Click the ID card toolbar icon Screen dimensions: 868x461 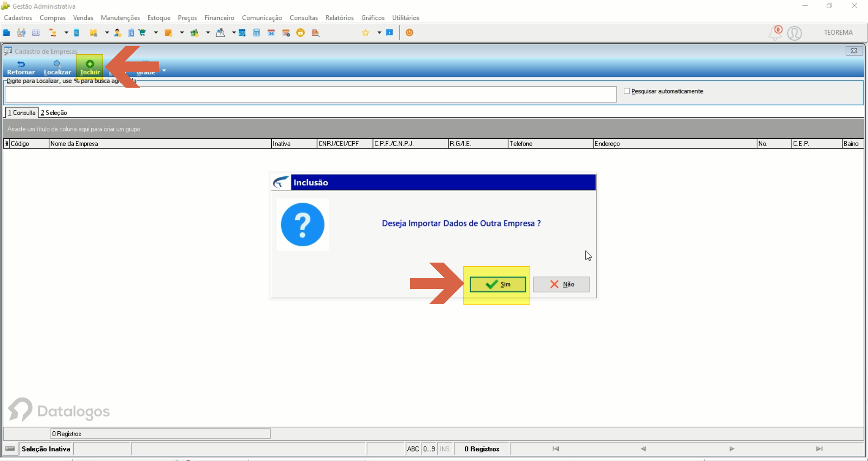(36, 33)
